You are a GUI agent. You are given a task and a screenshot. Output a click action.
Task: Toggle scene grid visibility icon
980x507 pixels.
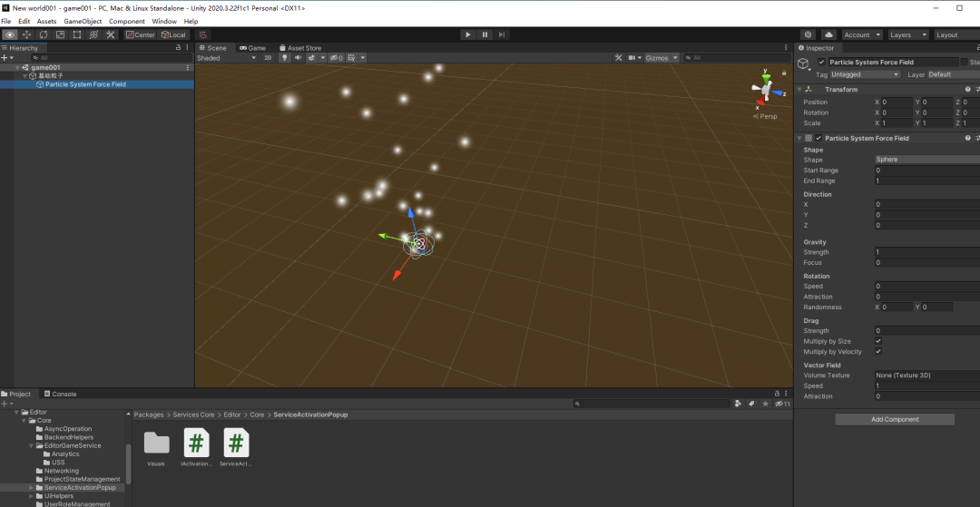[352, 57]
